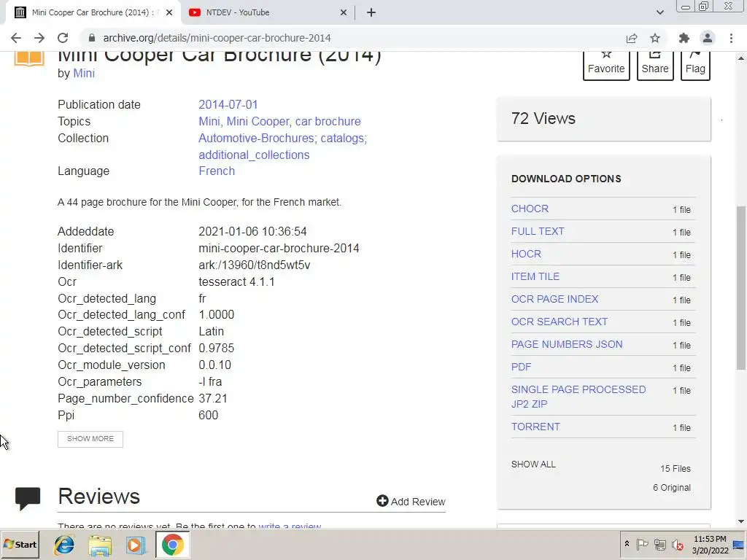747x560 pixels.
Task: Download the PAGE NUMBERS JSON file
Action: [567, 344]
